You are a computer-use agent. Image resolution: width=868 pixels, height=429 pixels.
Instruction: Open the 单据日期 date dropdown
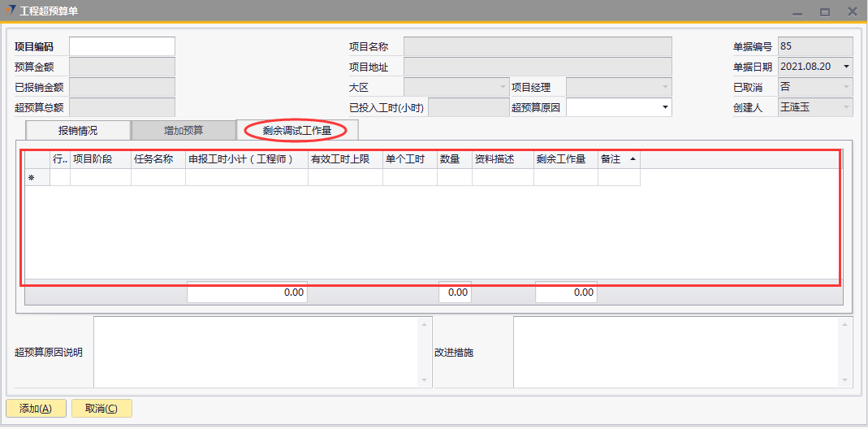[x=846, y=67]
